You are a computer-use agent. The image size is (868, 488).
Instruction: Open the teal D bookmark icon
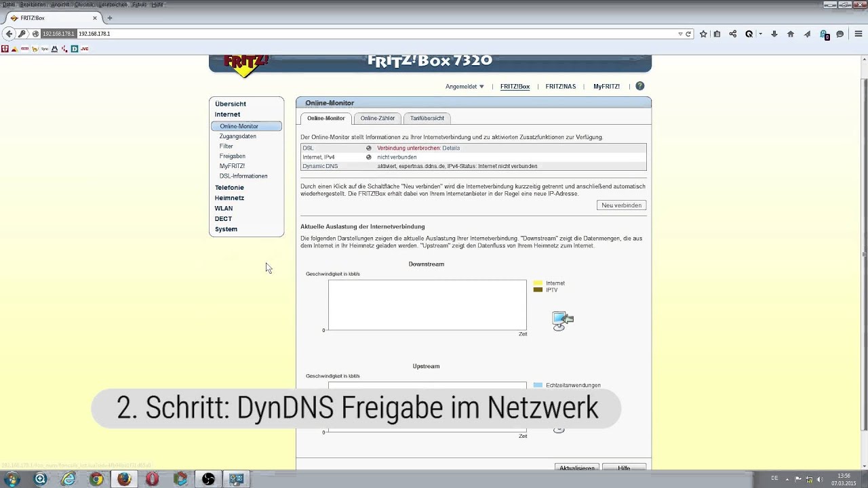pos(75,49)
